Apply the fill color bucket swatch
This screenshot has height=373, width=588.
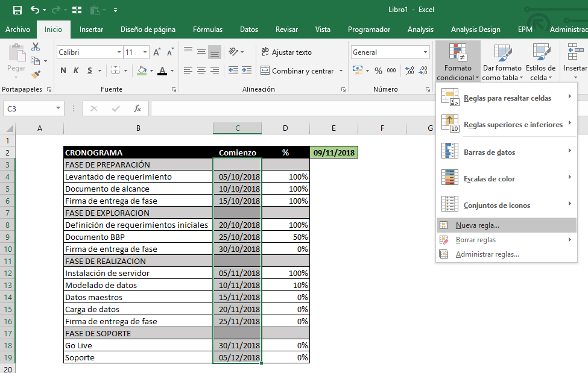142,71
